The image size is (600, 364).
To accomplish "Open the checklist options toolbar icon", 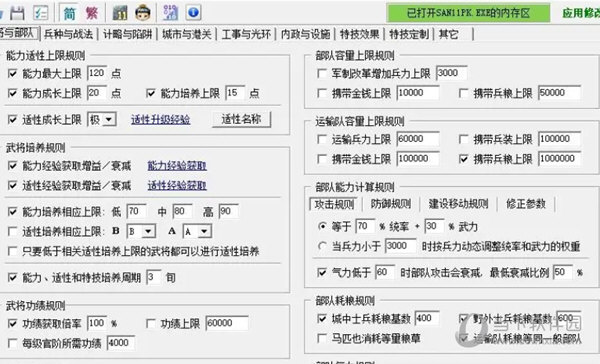I will [41, 13].
